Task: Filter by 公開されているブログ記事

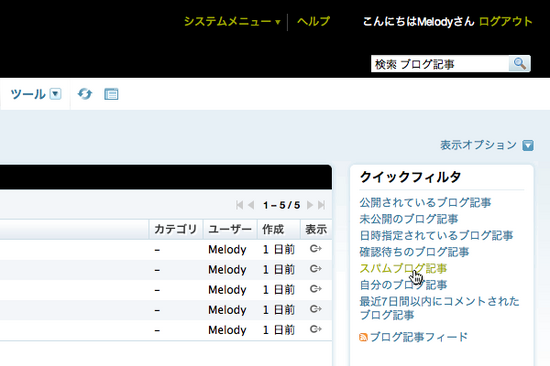Action: tap(425, 202)
